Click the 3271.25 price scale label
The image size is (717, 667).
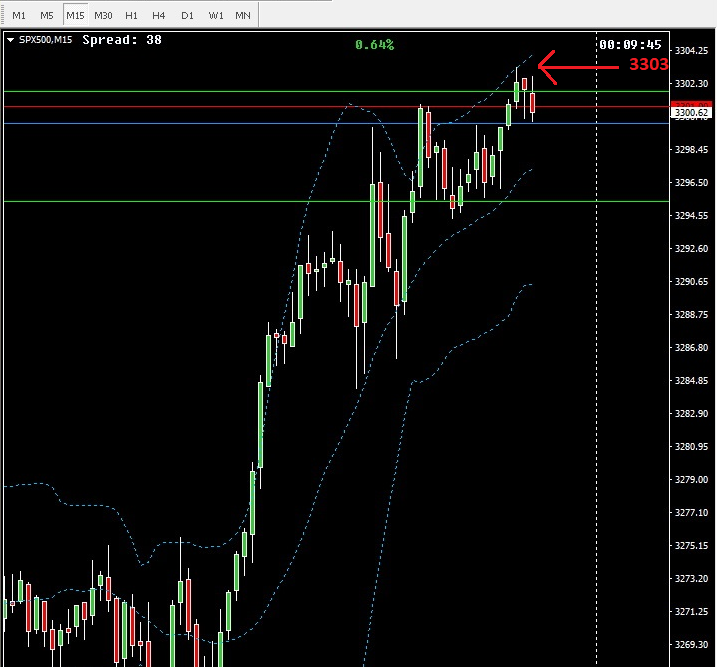coord(691,611)
